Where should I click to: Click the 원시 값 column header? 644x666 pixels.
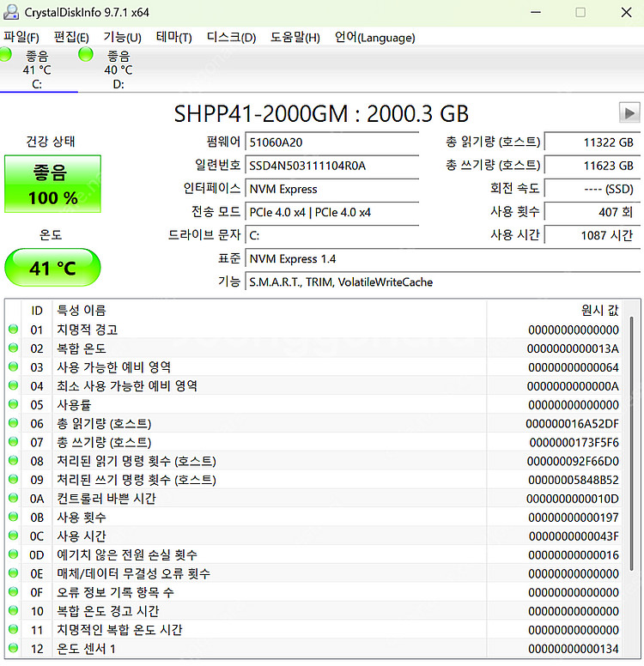coord(555,311)
